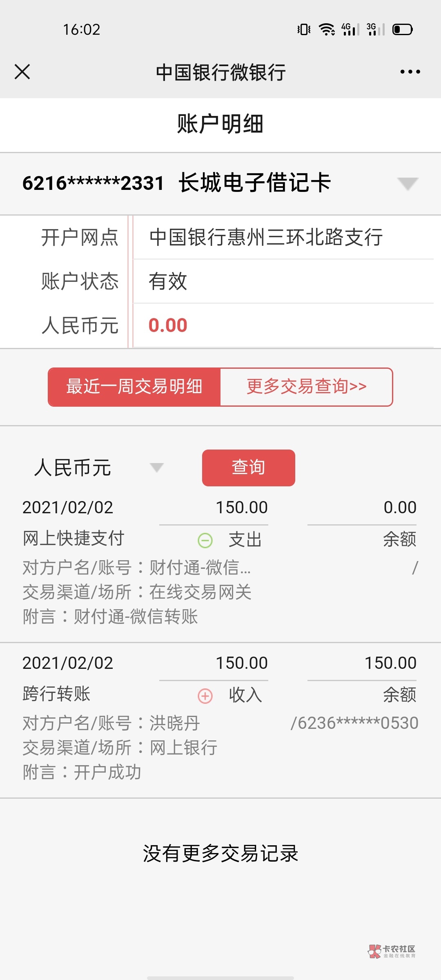Open 更多交易查询 tab

point(306,387)
